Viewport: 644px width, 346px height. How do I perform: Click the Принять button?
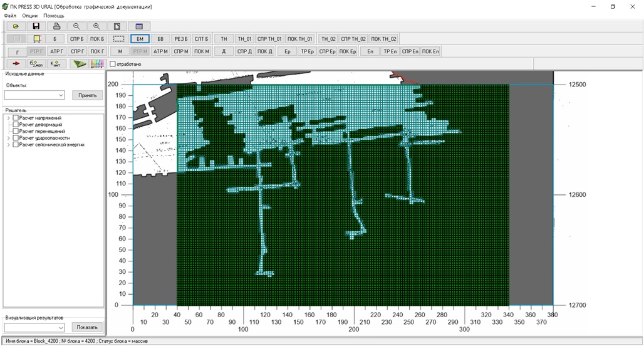88,95
